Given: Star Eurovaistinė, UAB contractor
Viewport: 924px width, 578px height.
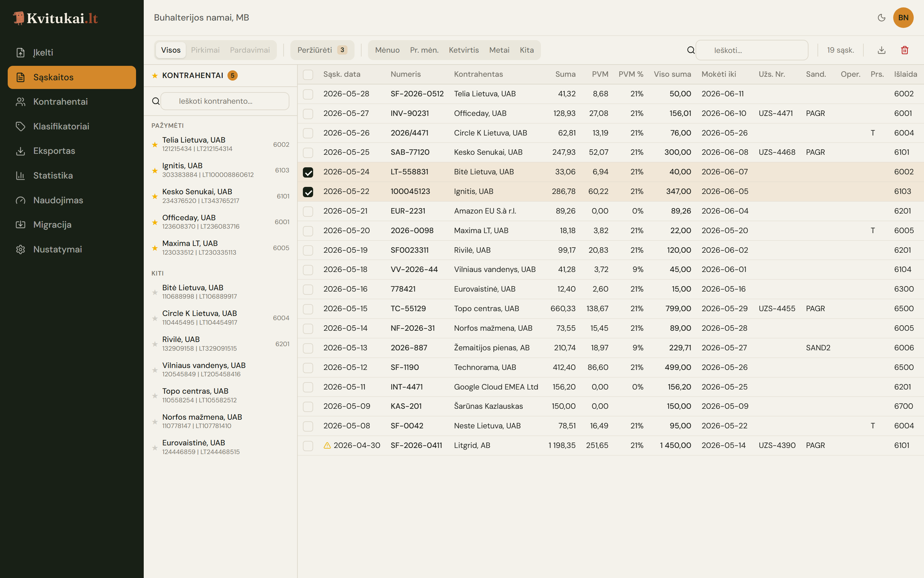Looking at the screenshot, I should pos(155,448).
